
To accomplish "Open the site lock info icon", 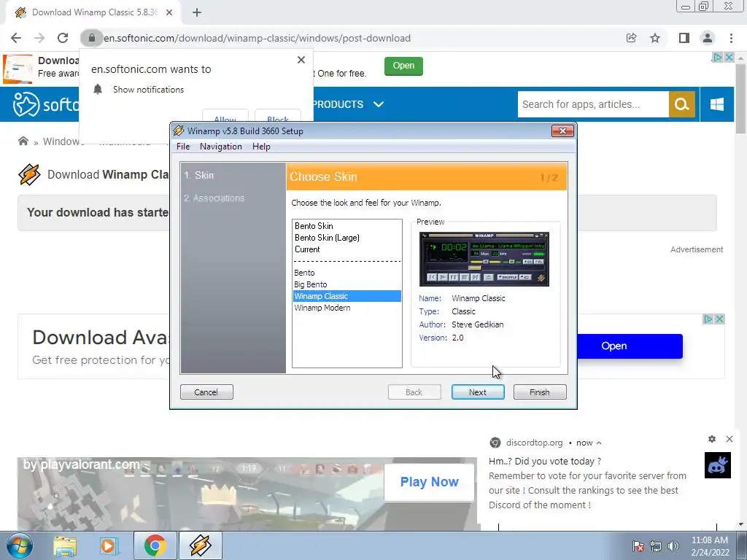I will coord(91,38).
